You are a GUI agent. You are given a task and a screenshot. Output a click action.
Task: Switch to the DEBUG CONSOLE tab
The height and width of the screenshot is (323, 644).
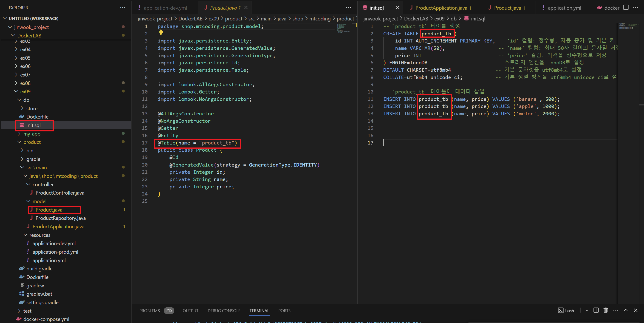(x=224, y=311)
